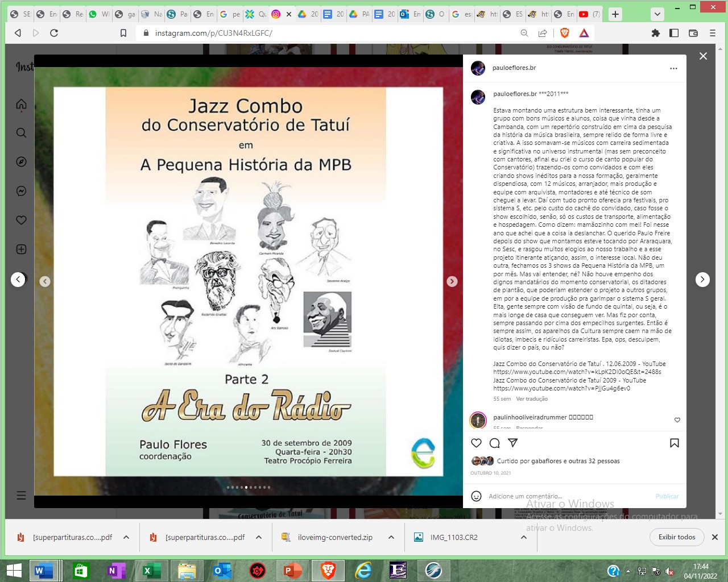Open Instagram Home from sidebar
Viewport: 728px width, 582px height.
22,104
